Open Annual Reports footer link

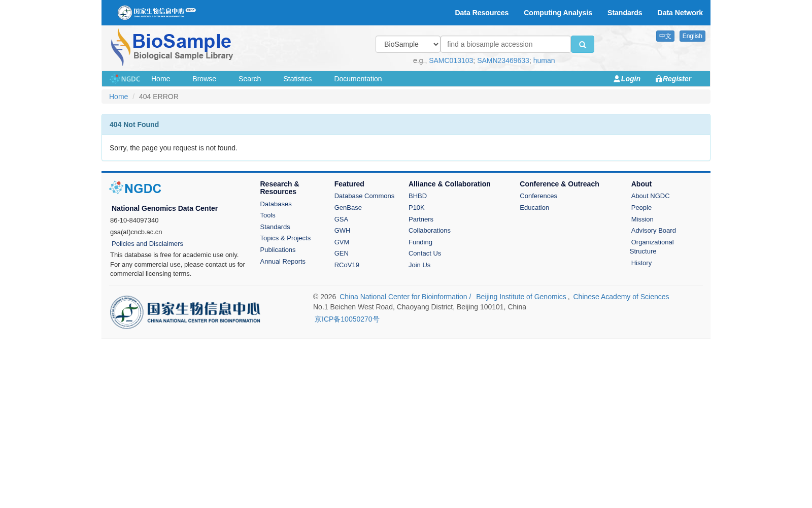coord(283,262)
